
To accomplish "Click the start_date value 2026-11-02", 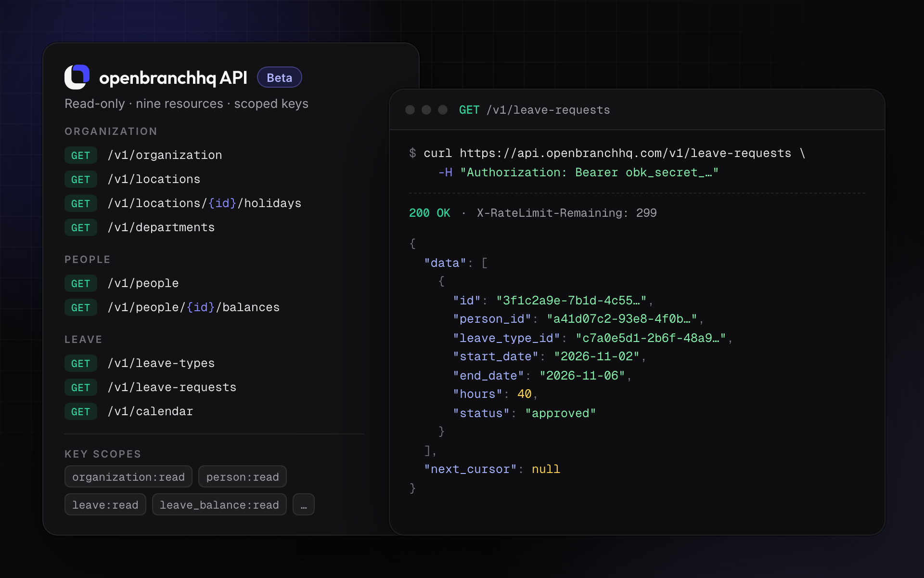I will [597, 356].
